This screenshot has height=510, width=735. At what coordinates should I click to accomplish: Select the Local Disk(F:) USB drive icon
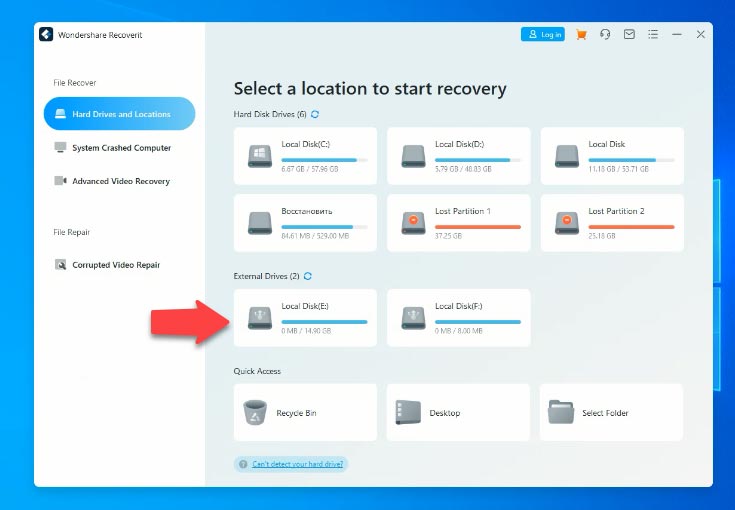413,318
